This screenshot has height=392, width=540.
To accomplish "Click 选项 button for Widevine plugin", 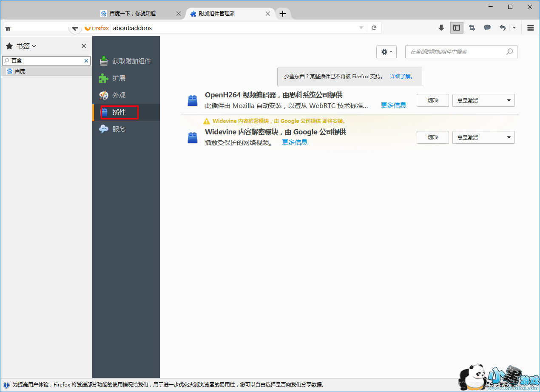I will [432, 137].
